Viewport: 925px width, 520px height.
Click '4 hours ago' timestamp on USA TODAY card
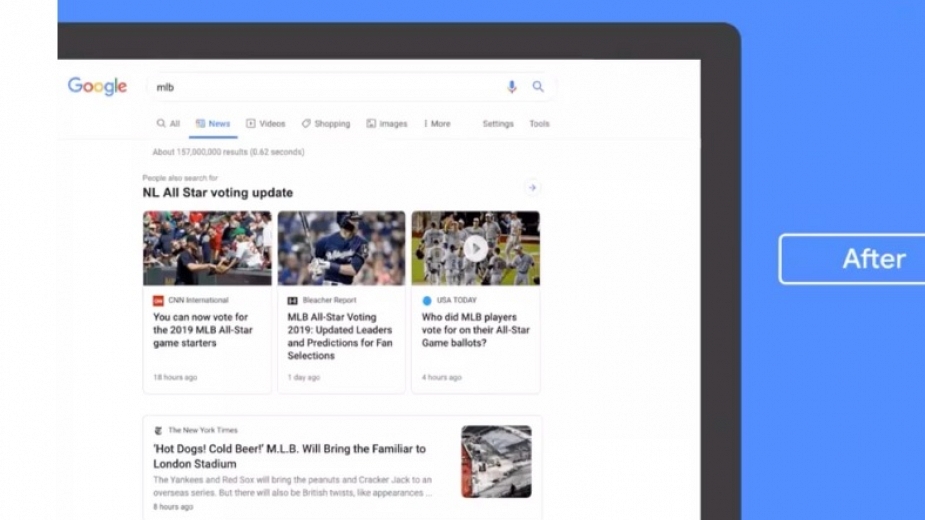tap(442, 377)
